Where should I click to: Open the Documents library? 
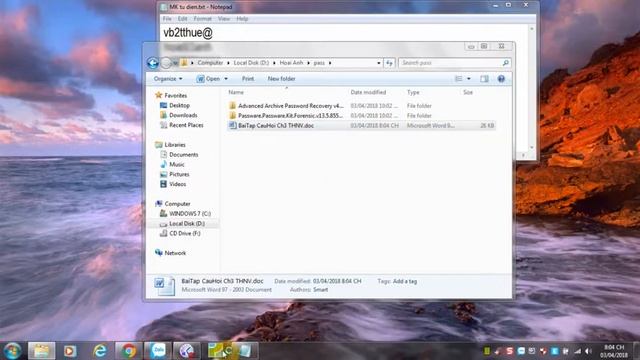183,155
